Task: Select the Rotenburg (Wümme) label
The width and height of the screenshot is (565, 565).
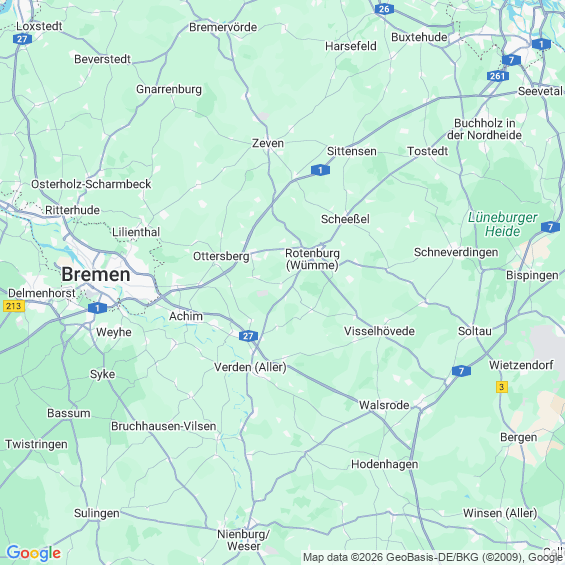Action: (x=312, y=259)
